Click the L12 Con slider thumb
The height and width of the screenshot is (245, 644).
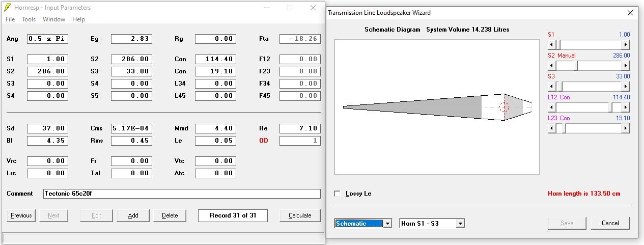611,107
